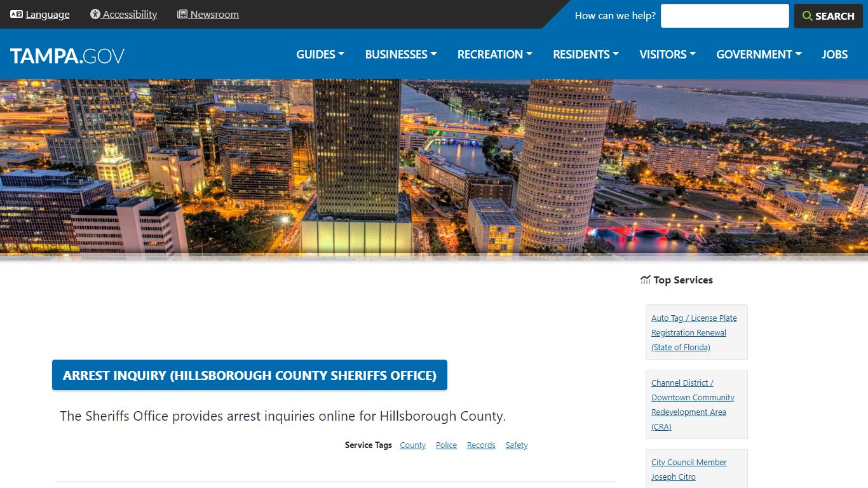868x488 pixels.
Task: Click the Top Services heading
Action: [683, 280]
